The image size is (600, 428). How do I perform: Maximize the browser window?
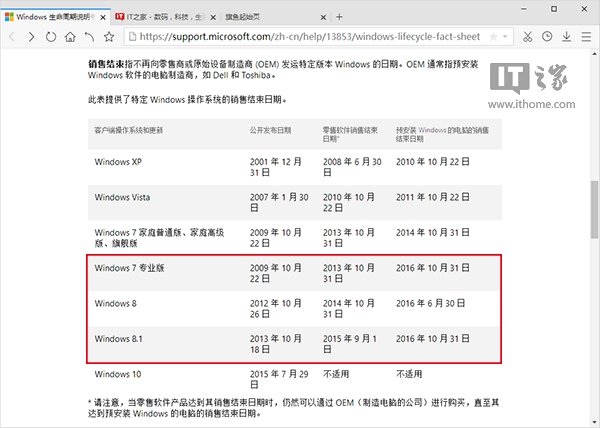tap(554, 9)
